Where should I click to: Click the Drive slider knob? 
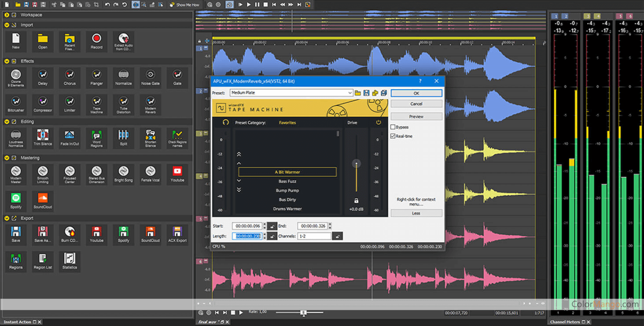point(356,164)
